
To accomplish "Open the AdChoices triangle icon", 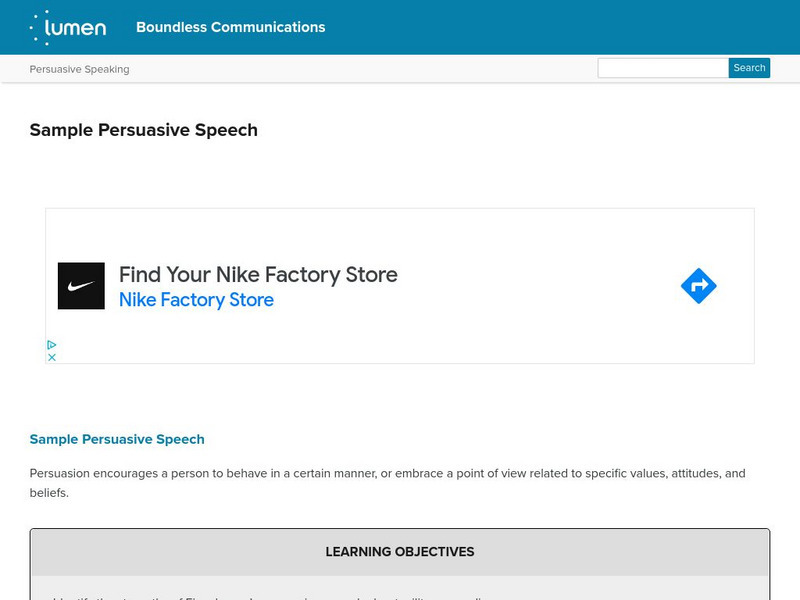I will tap(52, 345).
